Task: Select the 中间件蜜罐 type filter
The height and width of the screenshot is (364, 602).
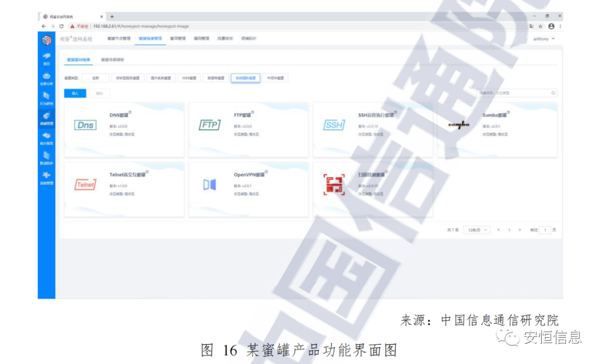Action: 275,79
